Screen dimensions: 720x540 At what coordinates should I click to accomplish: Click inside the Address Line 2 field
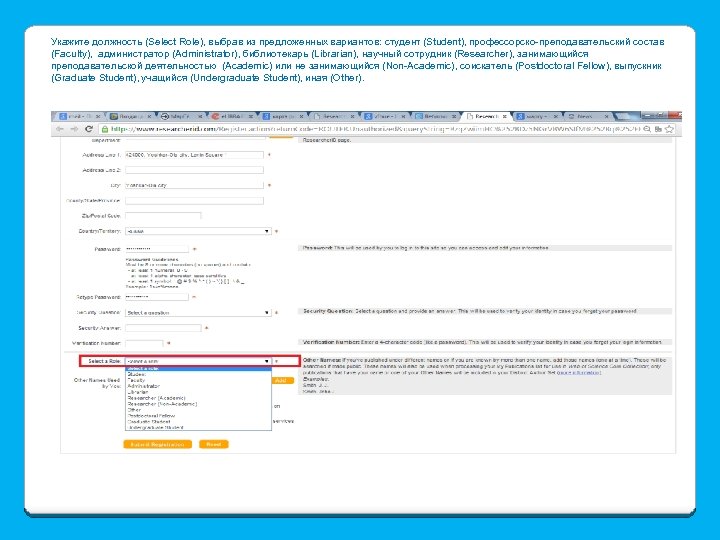[195, 170]
